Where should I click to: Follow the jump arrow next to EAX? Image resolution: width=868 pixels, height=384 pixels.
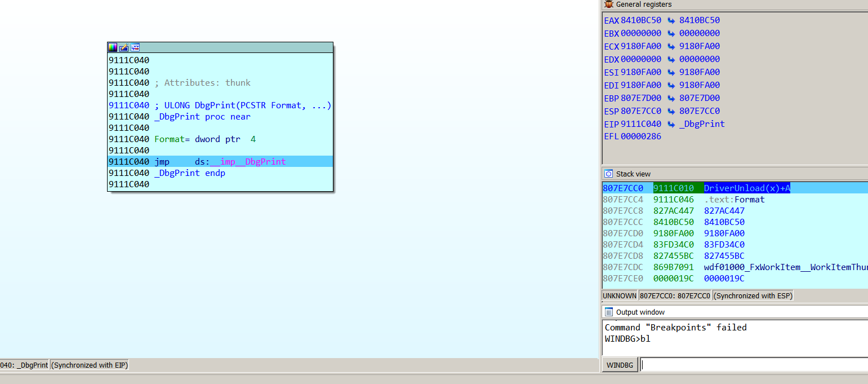tap(671, 20)
